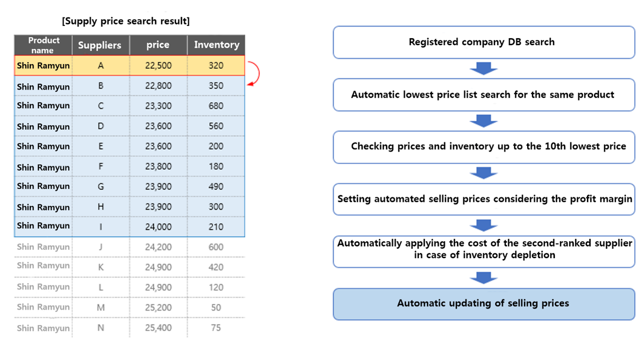Click the Product name column header
The image size is (644, 351).
click(43, 45)
